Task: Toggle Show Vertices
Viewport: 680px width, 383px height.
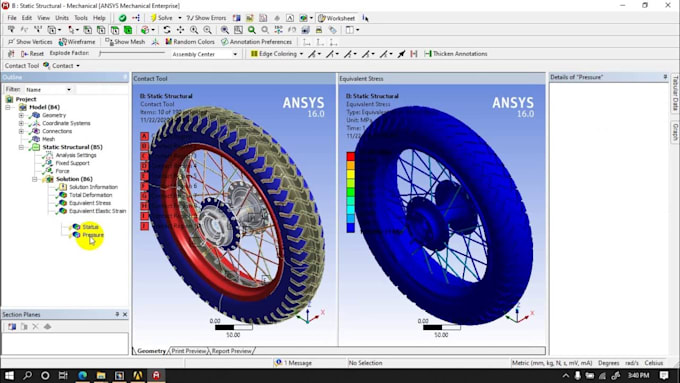Action: (x=30, y=42)
